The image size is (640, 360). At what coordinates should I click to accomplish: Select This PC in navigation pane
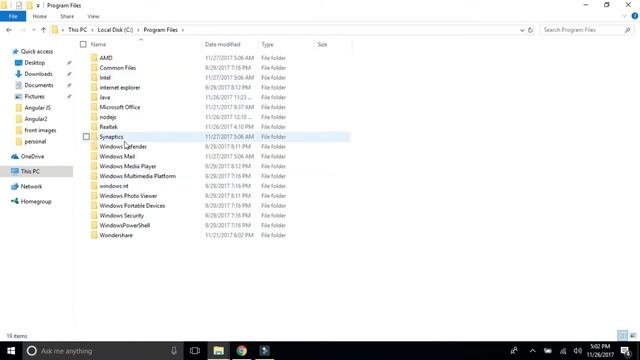(37, 171)
